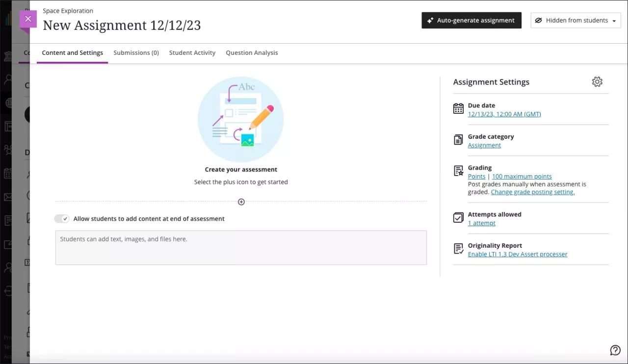Select the Content and Settings tab
This screenshot has width=628, height=364.
(72, 52)
